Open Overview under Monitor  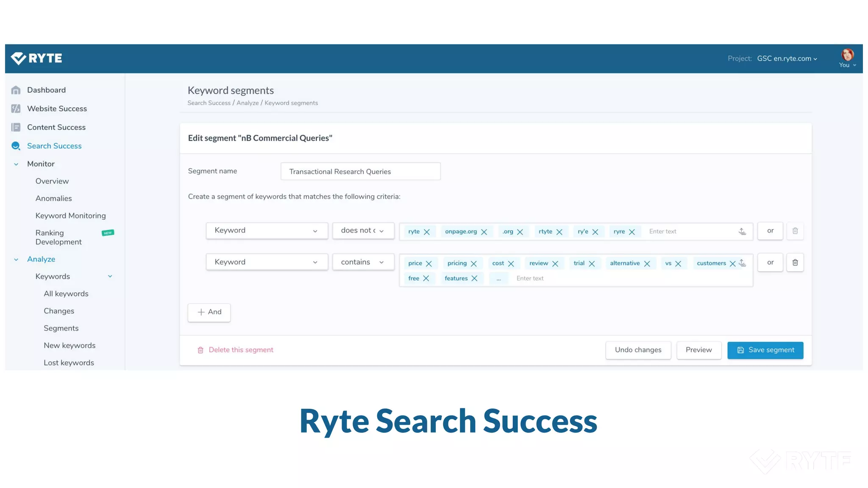(52, 181)
